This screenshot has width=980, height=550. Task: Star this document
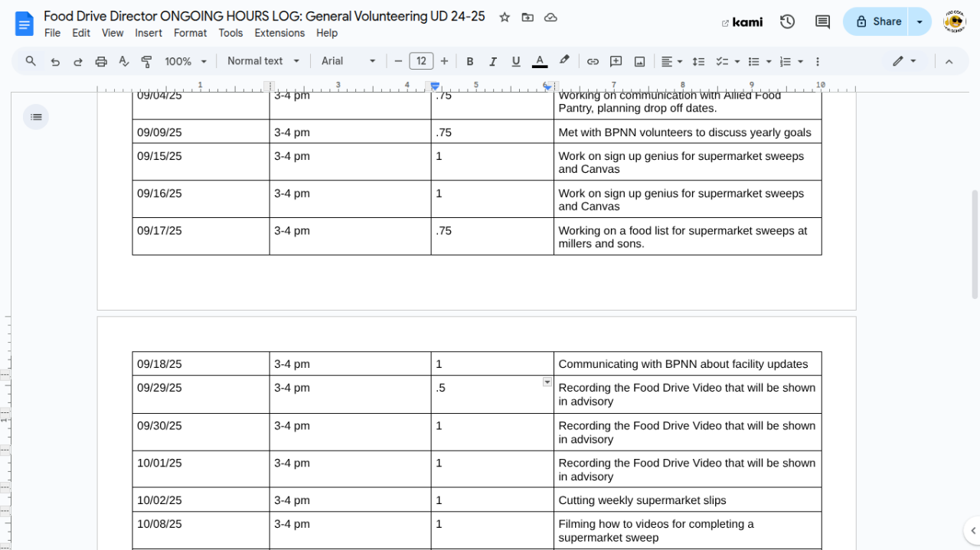(x=505, y=18)
